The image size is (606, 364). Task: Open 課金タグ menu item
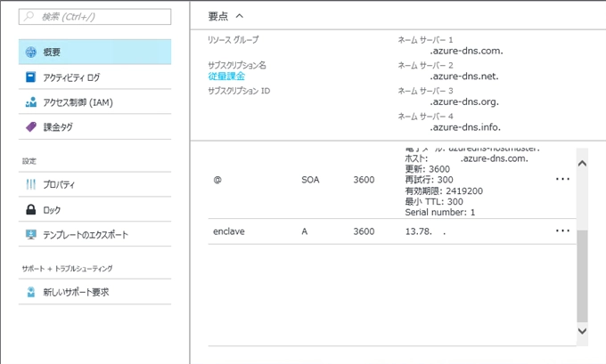94,127
